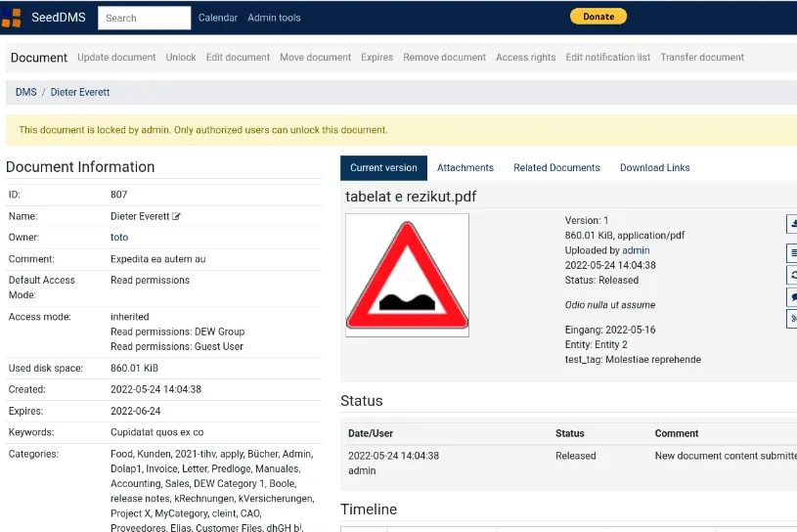The image size is (797, 532).
Task: Click the lines icon below the download button
Action: coord(792,252)
